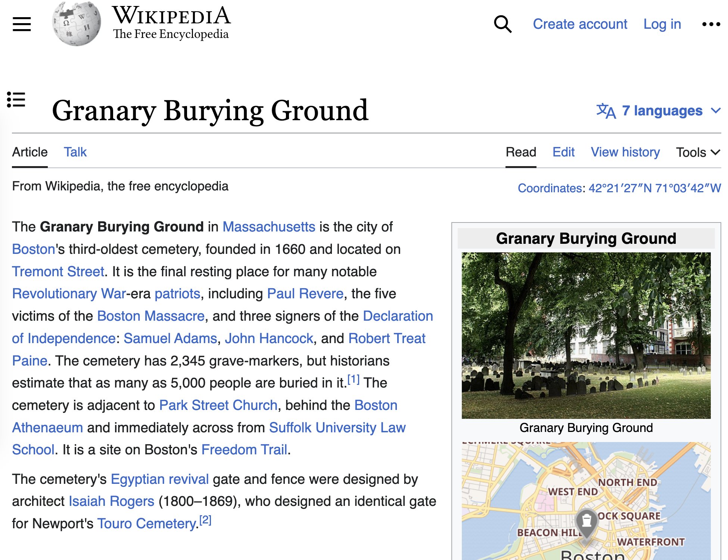
Task: Click the language translate icon
Action: pyautogui.click(x=606, y=111)
